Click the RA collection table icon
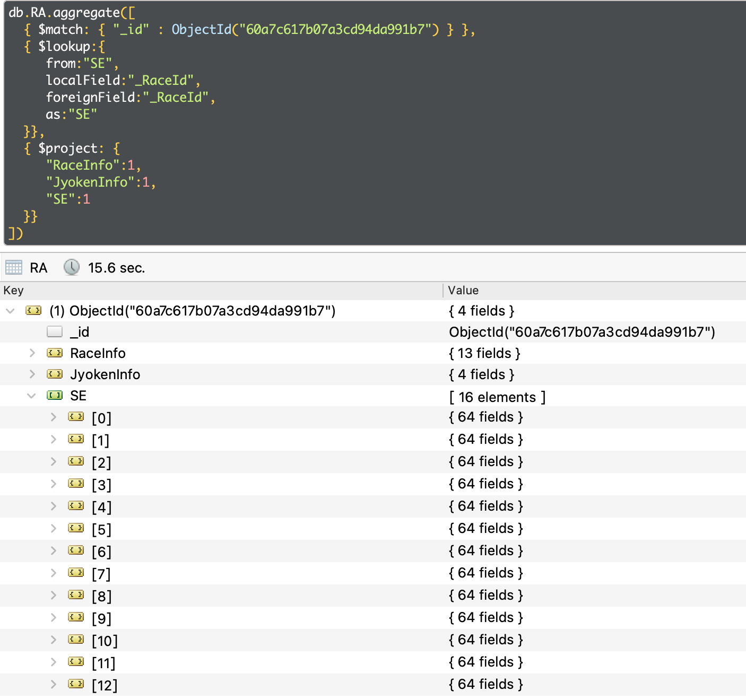Screen dimensions: 746x700 click(14, 267)
